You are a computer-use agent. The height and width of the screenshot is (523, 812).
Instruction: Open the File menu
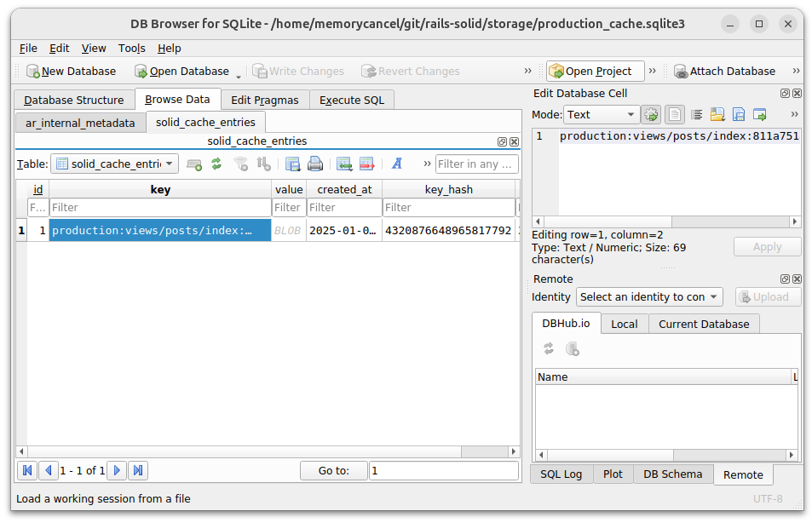coord(28,49)
